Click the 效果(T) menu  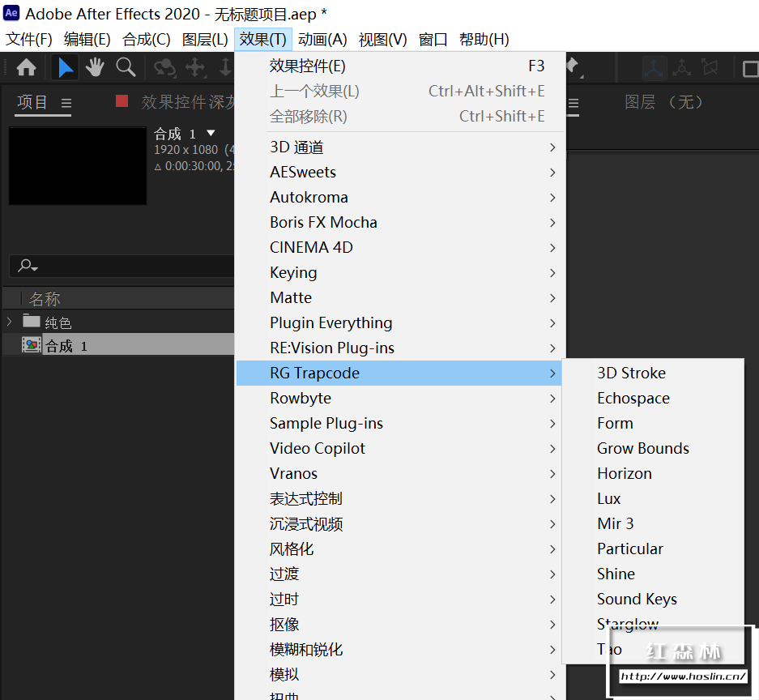262,39
